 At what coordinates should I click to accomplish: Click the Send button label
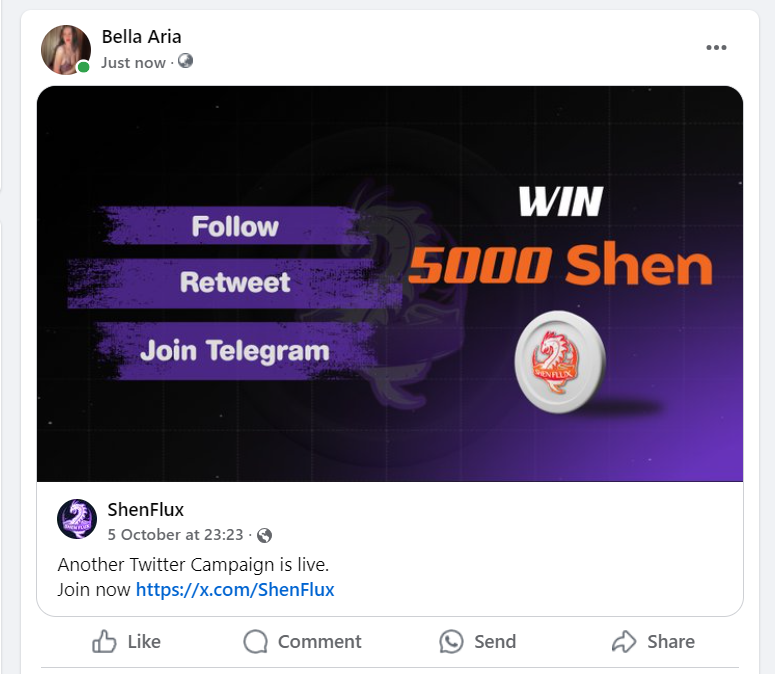495,641
